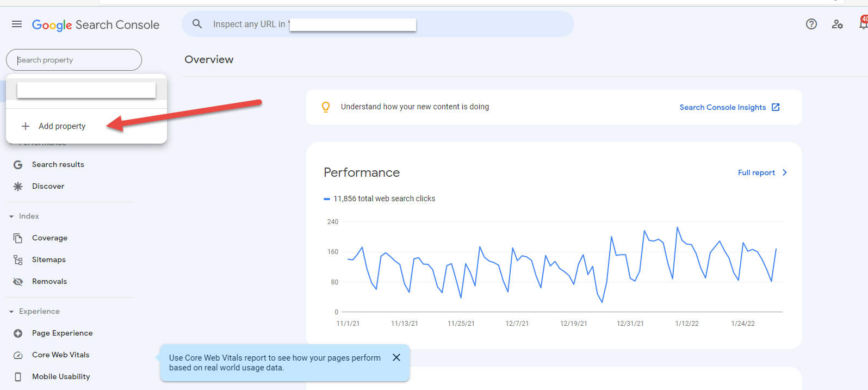Viewport: 868px width, 390px height.
Task: Open Search Console Insights link
Action: pos(723,107)
